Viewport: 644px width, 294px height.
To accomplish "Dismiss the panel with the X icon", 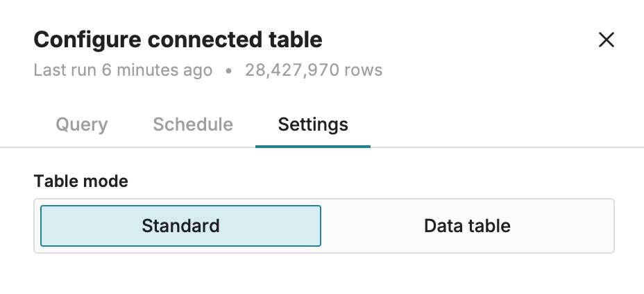I will click(607, 40).
